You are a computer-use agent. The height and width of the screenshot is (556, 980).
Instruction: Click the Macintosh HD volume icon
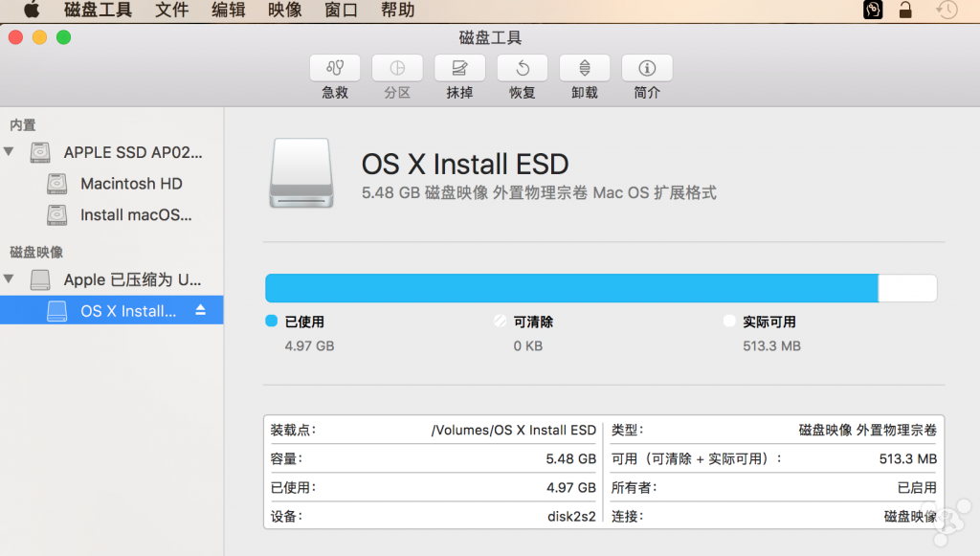[56, 184]
